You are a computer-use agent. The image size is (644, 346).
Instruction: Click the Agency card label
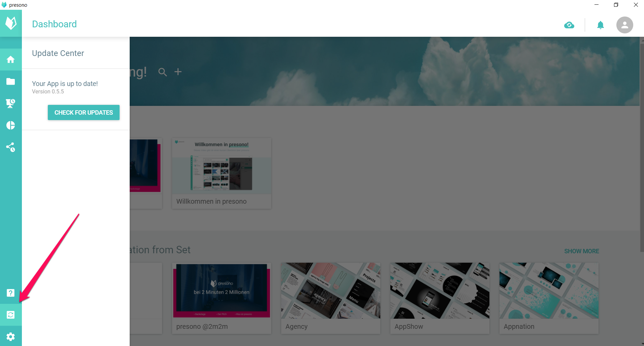pyautogui.click(x=296, y=326)
